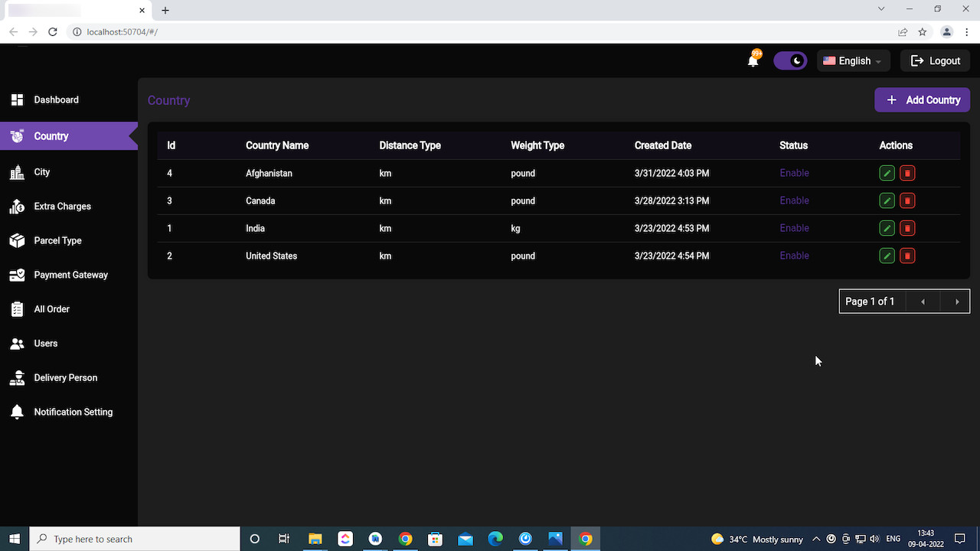Delete the Canada row with trash icon
This screenshot has height=551, width=980.
point(907,201)
